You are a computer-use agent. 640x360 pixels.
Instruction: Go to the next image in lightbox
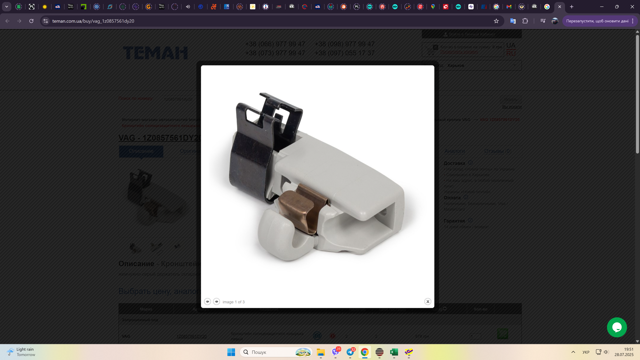click(x=216, y=302)
